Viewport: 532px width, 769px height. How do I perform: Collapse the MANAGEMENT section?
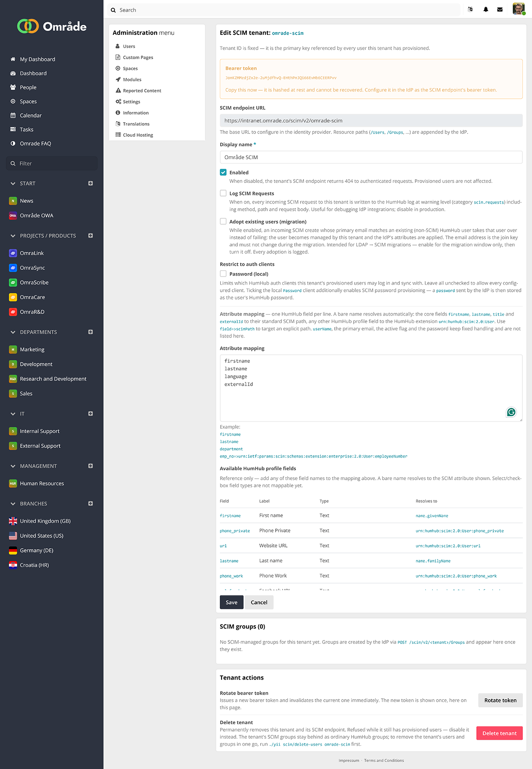pyautogui.click(x=13, y=466)
